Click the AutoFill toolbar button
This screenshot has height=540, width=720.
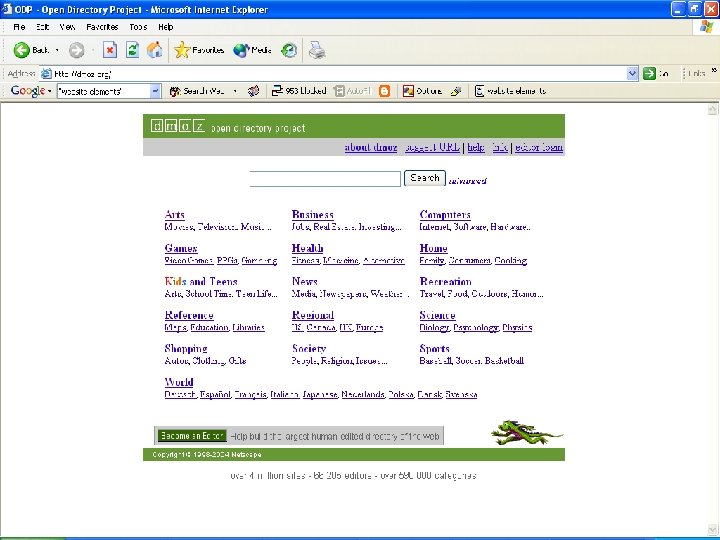click(x=353, y=91)
